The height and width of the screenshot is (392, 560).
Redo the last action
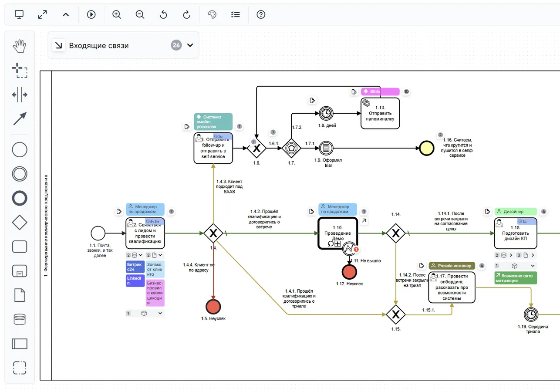click(x=186, y=14)
